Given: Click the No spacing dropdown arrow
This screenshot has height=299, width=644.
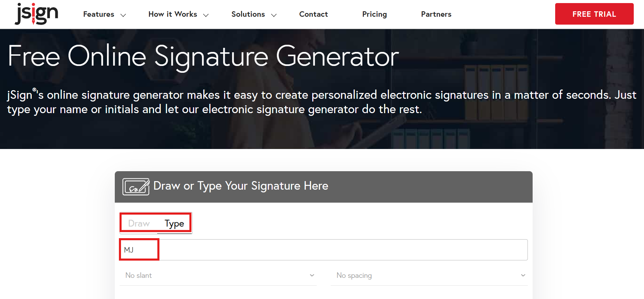Looking at the screenshot, I should [x=523, y=275].
